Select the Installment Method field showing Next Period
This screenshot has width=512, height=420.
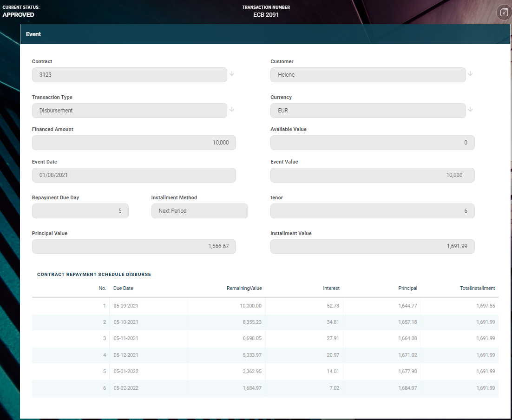point(199,211)
